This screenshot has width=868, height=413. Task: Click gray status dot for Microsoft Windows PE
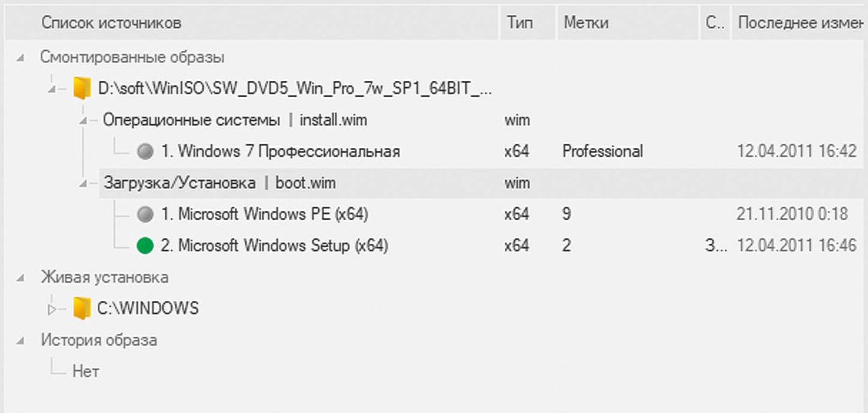(x=145, y=214)
